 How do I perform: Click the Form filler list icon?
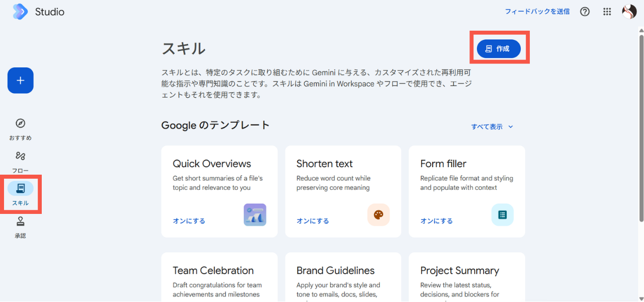pyautogui.click(x=503, y=215)
